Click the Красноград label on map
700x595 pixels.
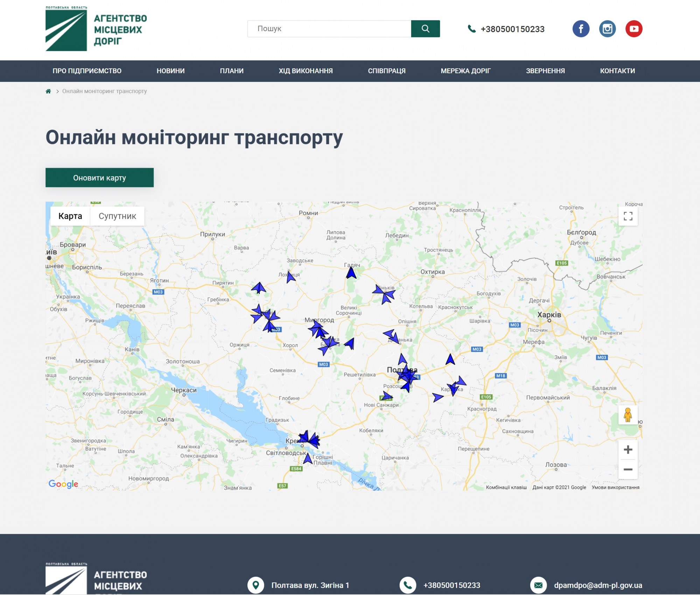pos(482,409)
